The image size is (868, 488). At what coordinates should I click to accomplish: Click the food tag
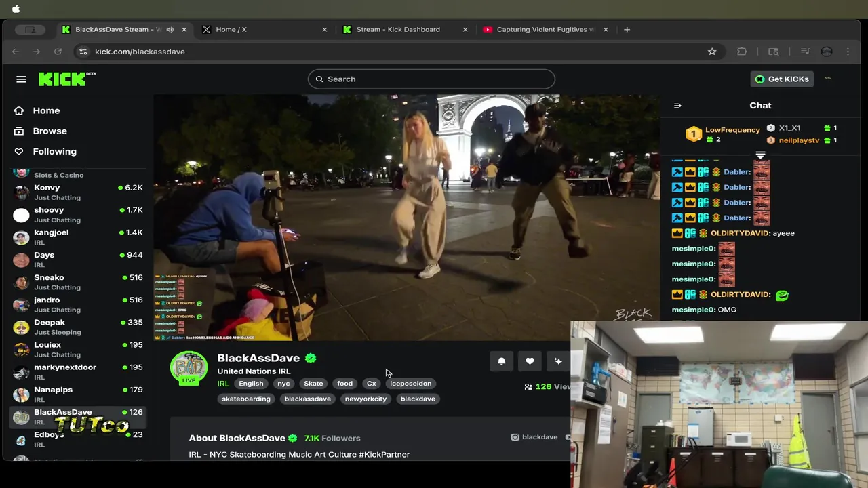(344, 384)
